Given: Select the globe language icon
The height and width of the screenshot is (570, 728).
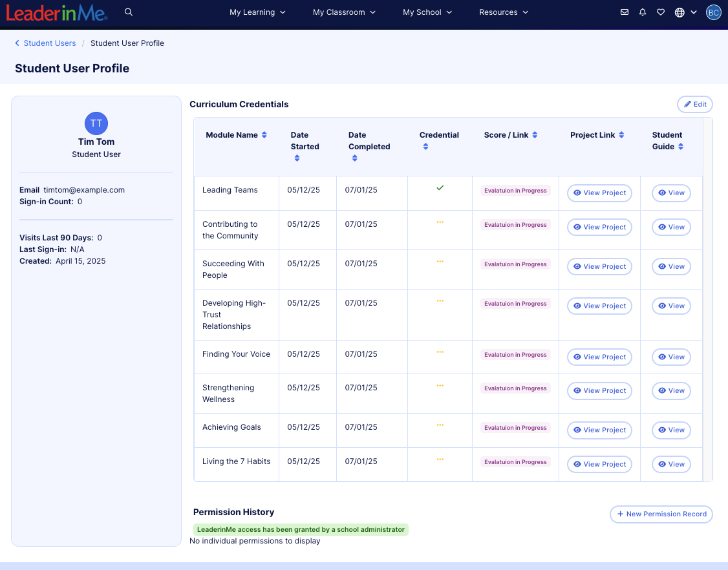Looking at the screenshot, I should (x=681, y=12).
